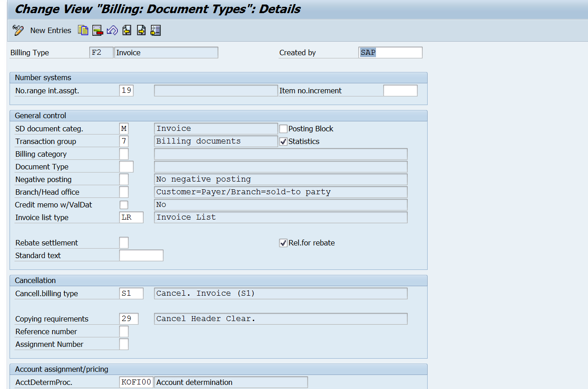
Task: Click the Display/Change pencil icon
Action: pos(18,30)
